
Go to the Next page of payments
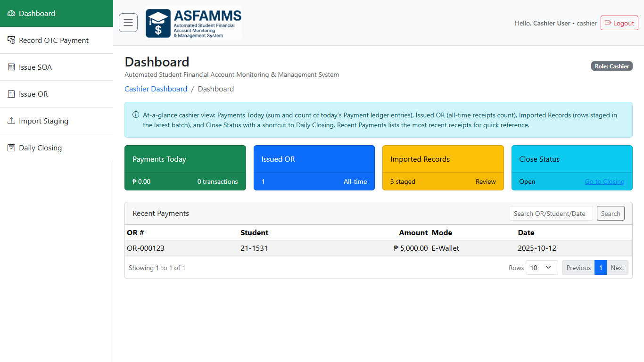(x=617, y=268)
